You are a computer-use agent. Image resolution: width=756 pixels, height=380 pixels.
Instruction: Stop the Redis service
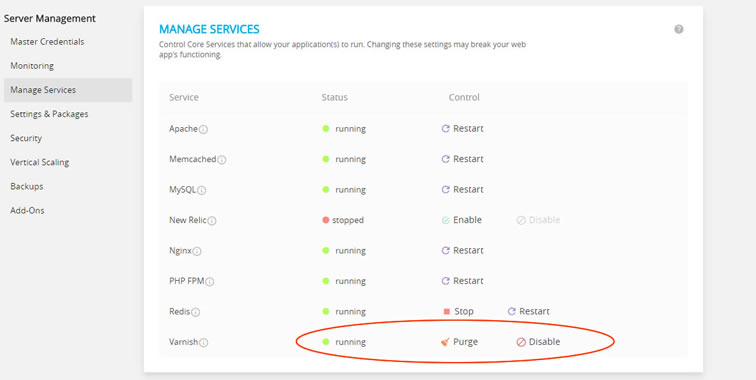[458, 312]
